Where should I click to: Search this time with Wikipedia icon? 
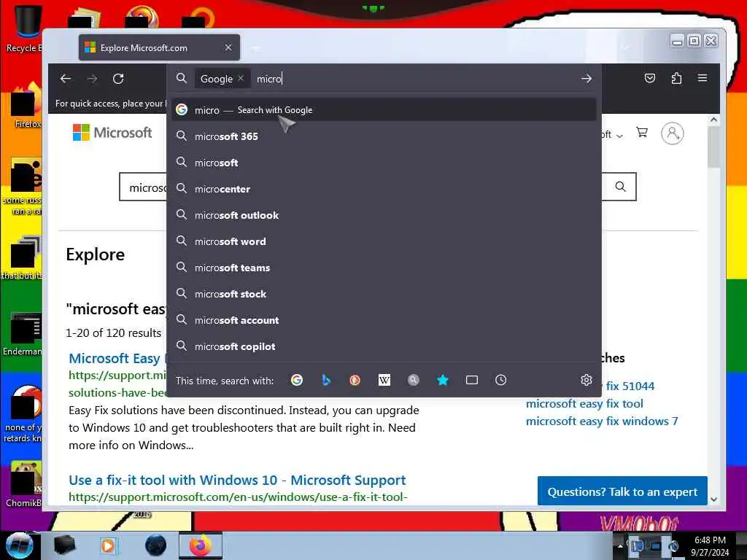point(384,380)
